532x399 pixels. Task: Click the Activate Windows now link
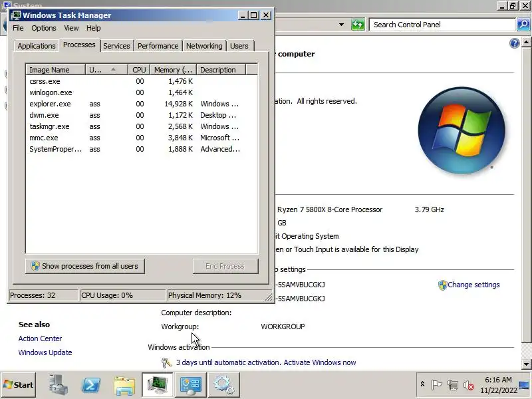pyautogui.click(x=320, y=362)
